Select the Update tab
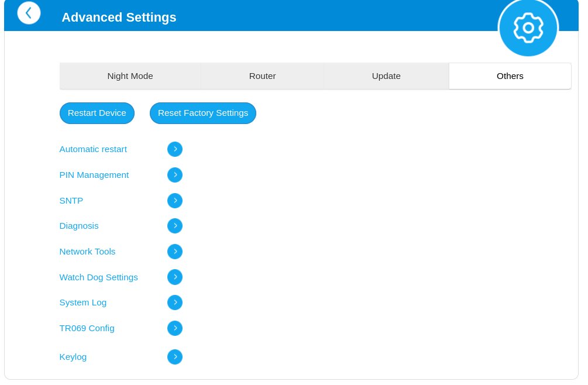Viewport: 588px width, 385px height. pyautogui.click(x=386, y=76)
